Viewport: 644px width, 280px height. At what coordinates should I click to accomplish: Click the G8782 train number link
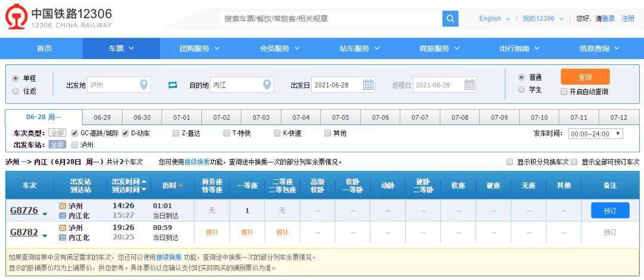(x=24, y=233)
